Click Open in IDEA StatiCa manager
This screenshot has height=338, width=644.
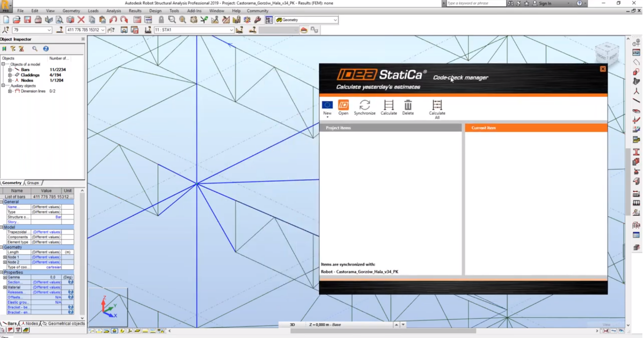343,107
